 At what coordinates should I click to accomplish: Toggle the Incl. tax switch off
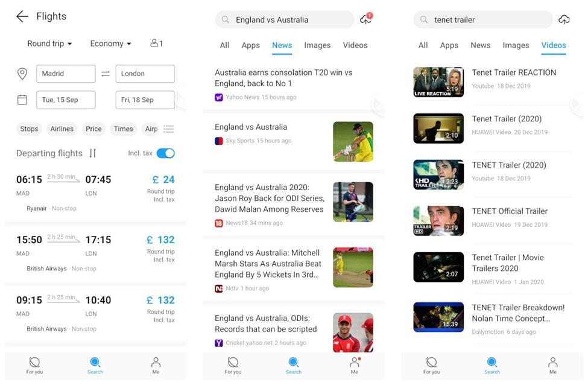coord(165,153)
